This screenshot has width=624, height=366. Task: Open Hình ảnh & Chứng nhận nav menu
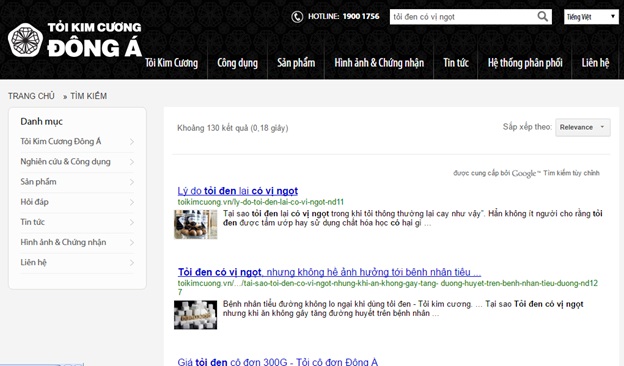pyautogui.click(x=379, y=63)
